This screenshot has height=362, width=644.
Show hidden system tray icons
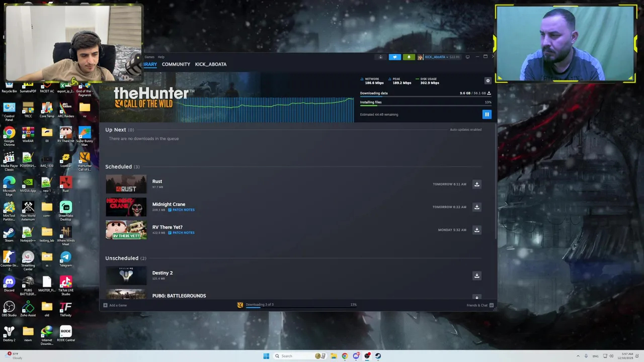(578, 356)
